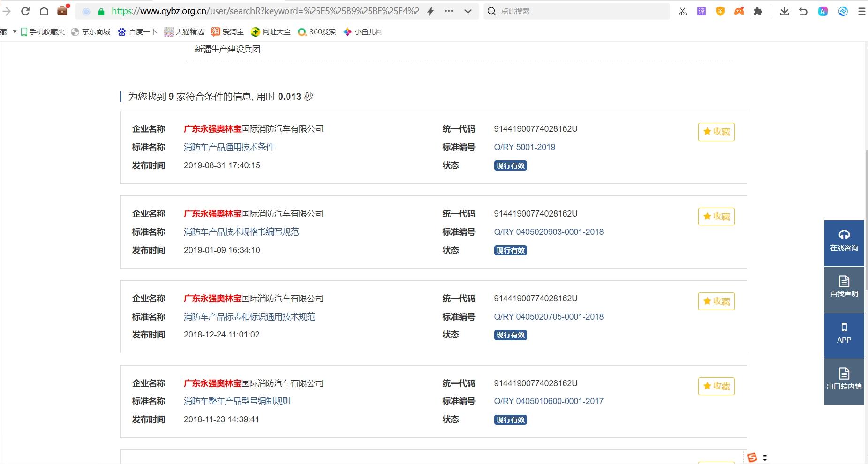The height and width of the screenshot is (464, 868).
Task: Click the Sogou input method S icon
Action: pyautogui.click(x=752, y=457)
